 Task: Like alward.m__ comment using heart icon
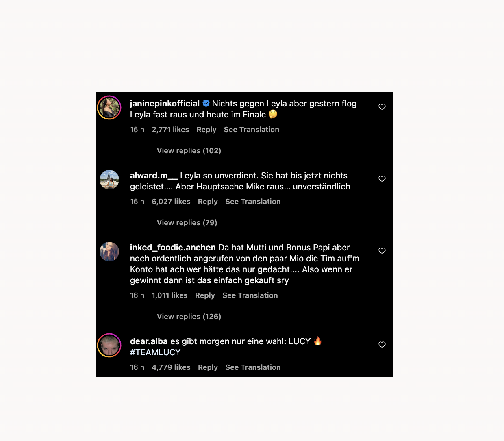coord(382,179)
